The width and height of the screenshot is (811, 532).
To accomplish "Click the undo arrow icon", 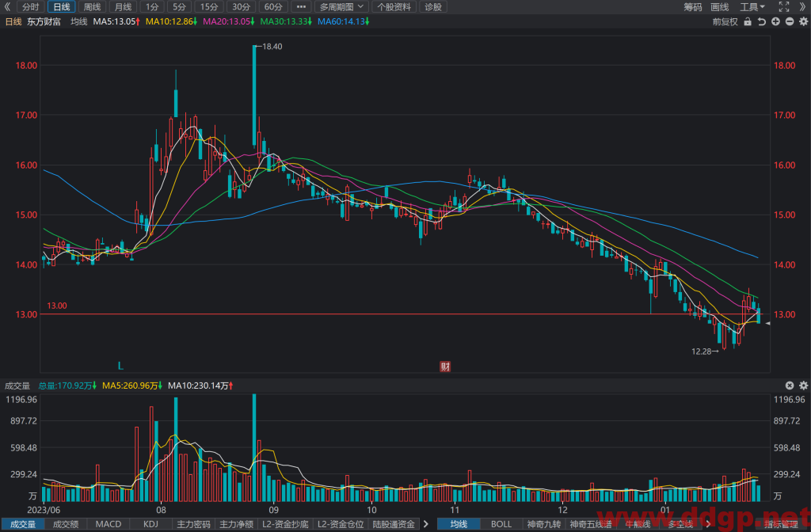I will (761, 21).
